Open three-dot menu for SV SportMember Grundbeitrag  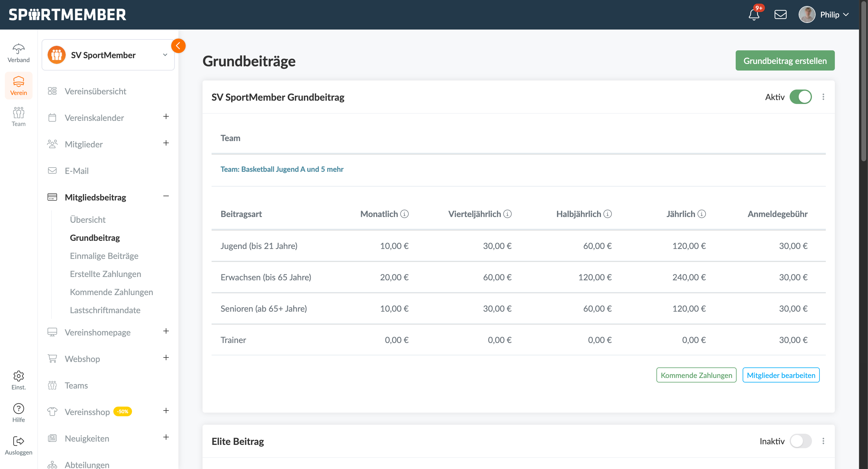pos(823,97)
